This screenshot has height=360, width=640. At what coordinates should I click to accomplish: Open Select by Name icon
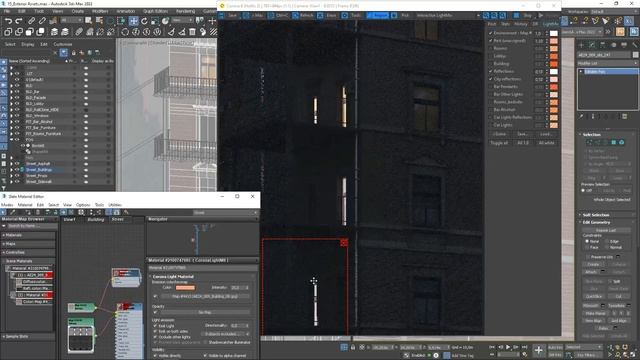click(99, 20)
